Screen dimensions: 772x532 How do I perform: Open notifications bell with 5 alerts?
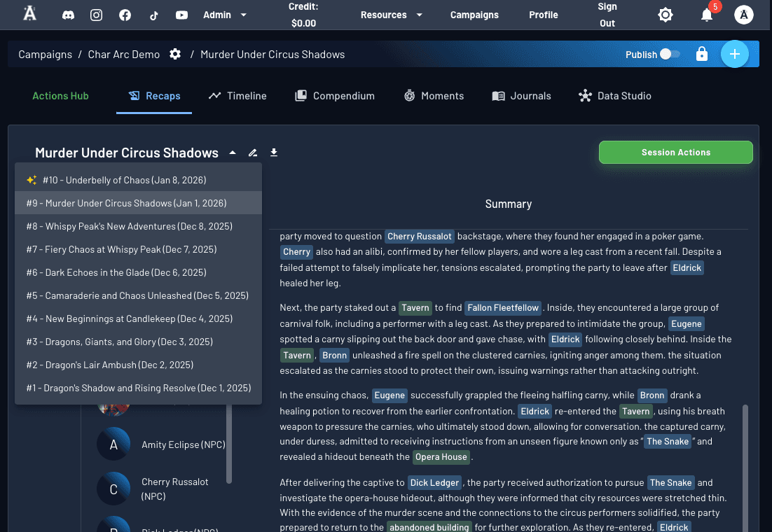tap(707, 15)
